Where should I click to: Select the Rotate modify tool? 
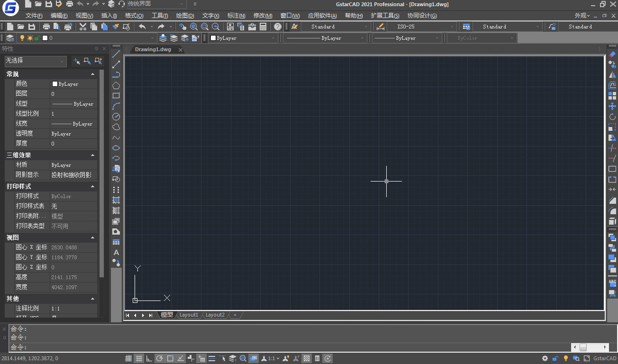pyautogui.click(x=612, y=117)
